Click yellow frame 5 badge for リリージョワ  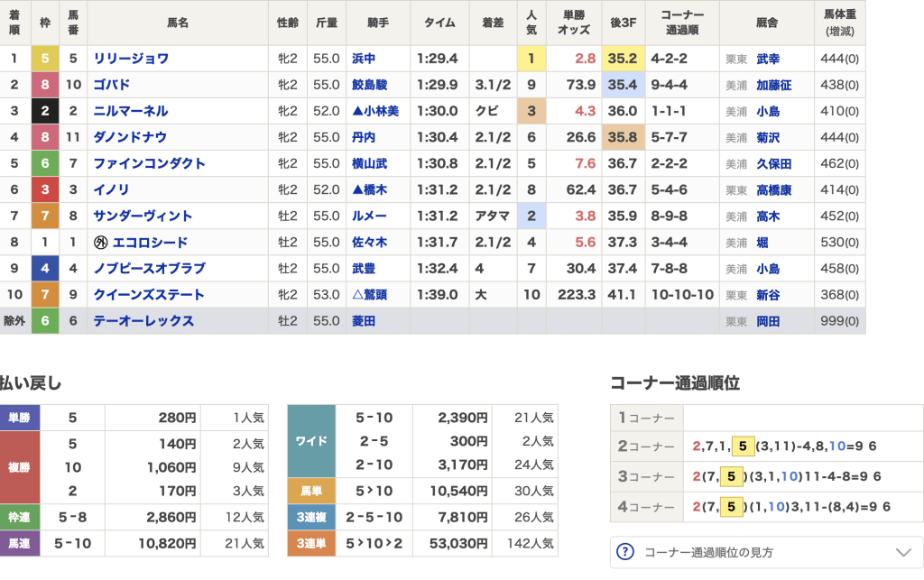[x=45, y=59]
